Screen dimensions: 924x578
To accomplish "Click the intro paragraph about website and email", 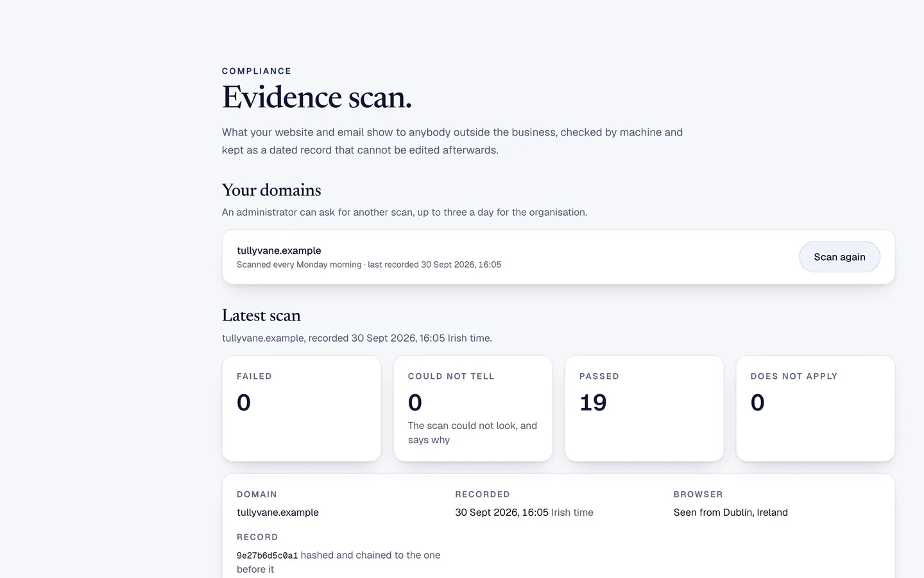I will pos(452,141).
